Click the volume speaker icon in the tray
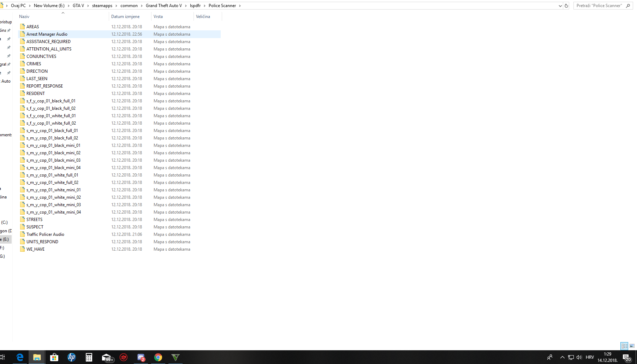 click(579, 357)
